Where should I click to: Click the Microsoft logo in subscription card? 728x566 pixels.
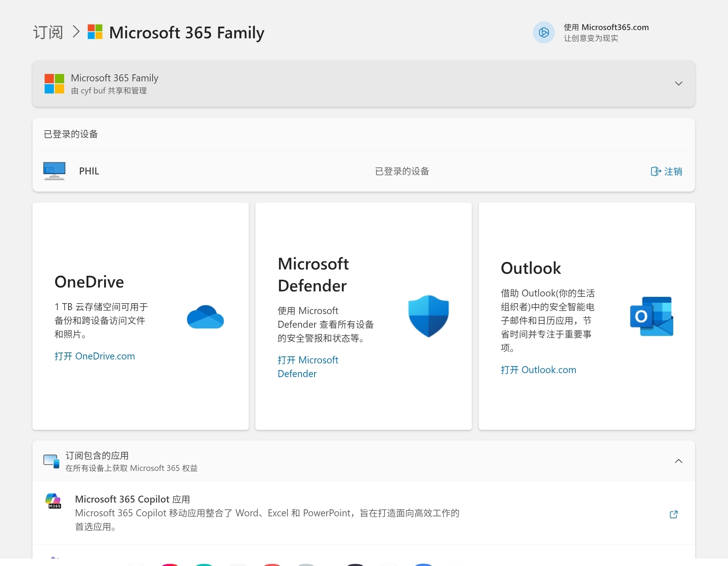(x=54, y=84)
